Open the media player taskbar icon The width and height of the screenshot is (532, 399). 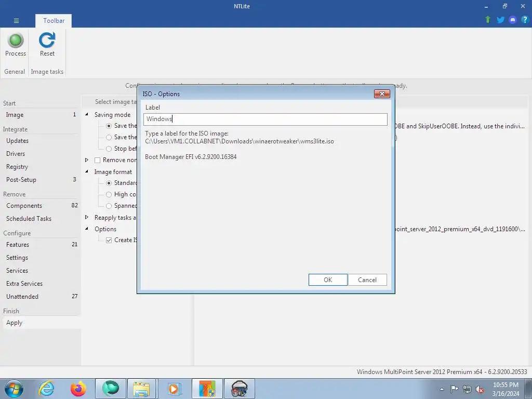(x=175, y=389)
